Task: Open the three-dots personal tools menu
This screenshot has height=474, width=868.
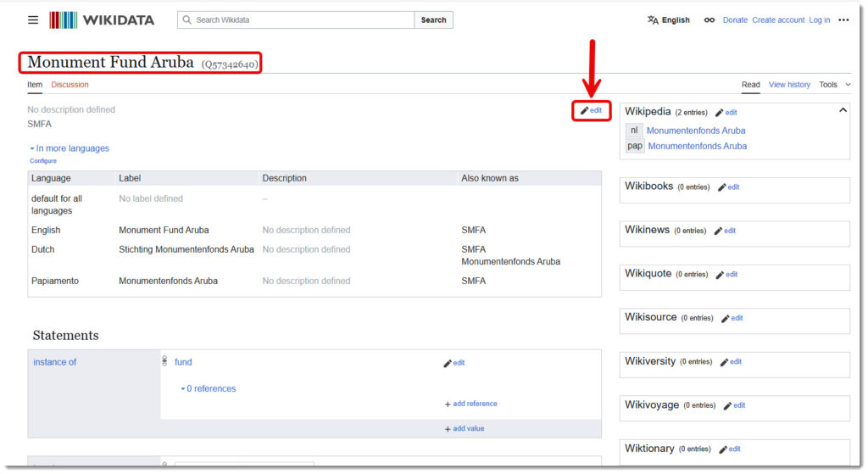Action: [843, 20]
